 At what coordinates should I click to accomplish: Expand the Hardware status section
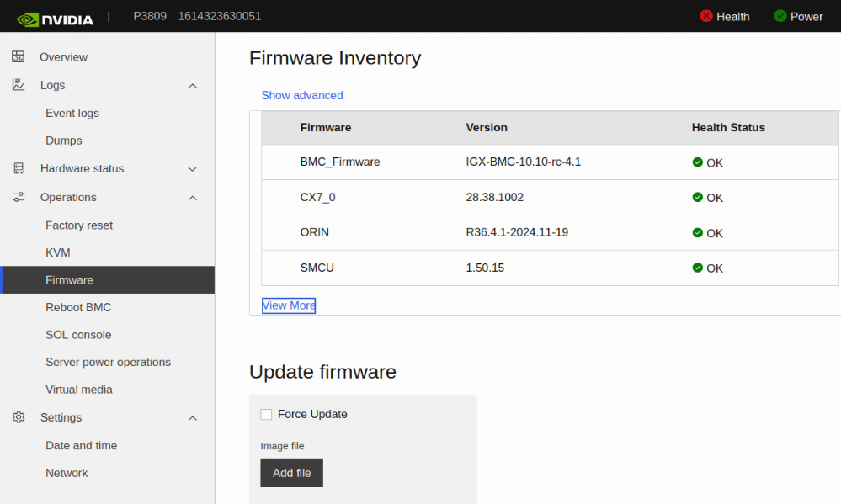click(192, 168)
